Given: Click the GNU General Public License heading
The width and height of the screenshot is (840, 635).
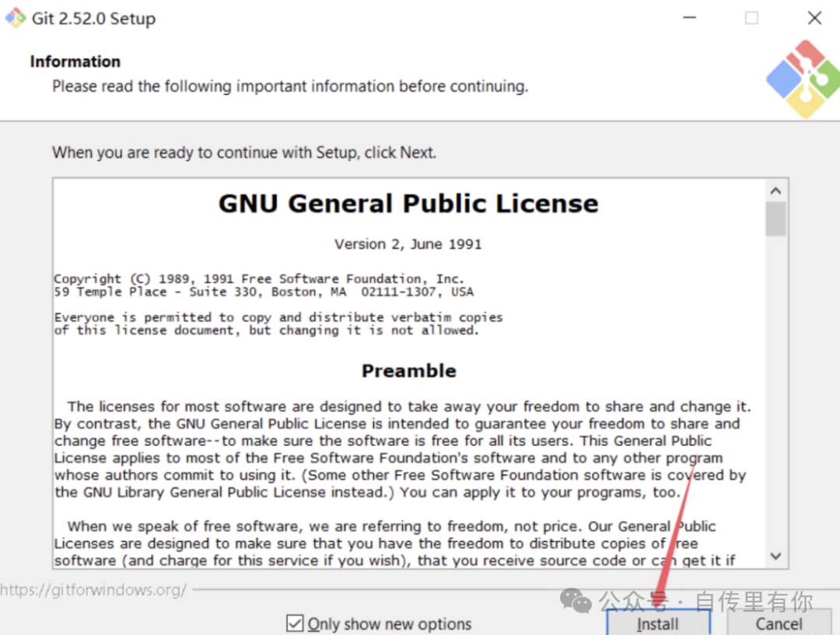Looking at the screenshot, I should point(408,204).
